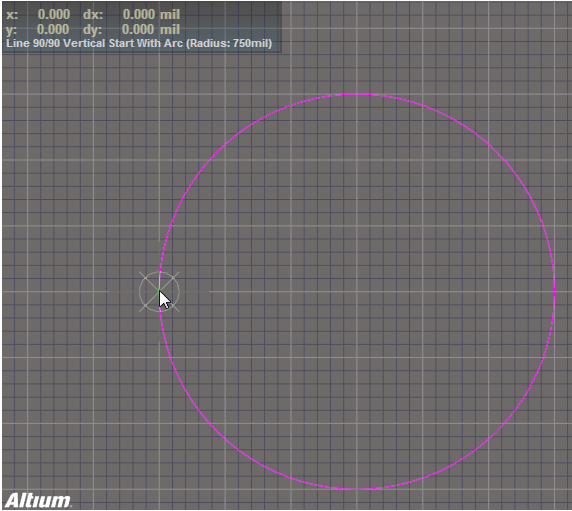572x511 pixels.
Task: Click the x coordinate readout value
Action: coord(54,14)
